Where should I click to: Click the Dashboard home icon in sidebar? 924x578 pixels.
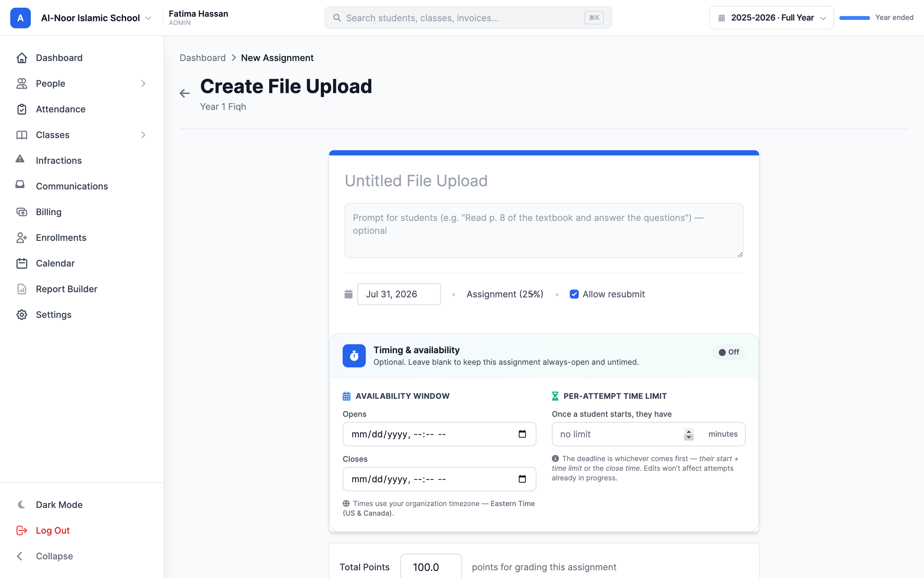[22, 58]
